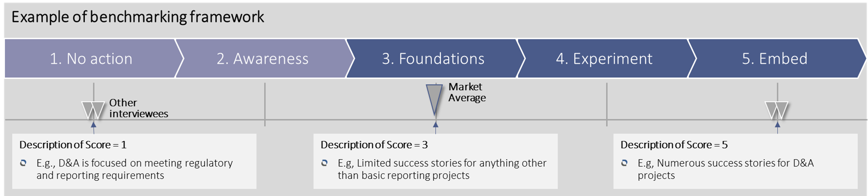Click the bullet icon beside Limited success stories
The image size is (868, 196).
point(324,163)
